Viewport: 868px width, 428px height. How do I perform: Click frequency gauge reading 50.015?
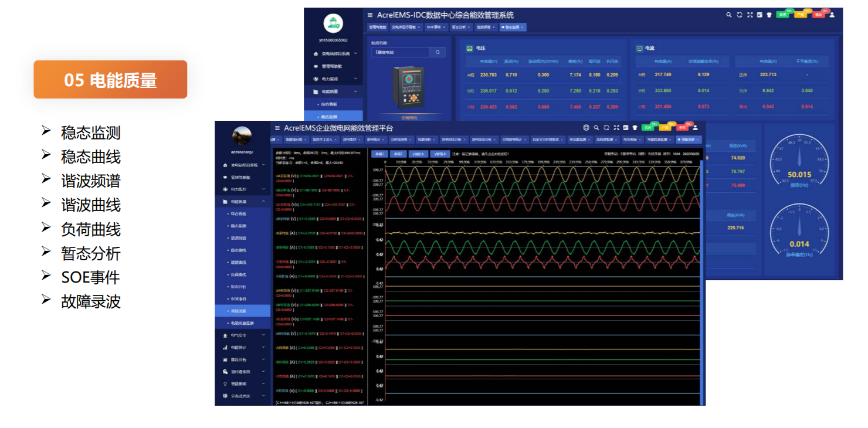pos(799,160)
